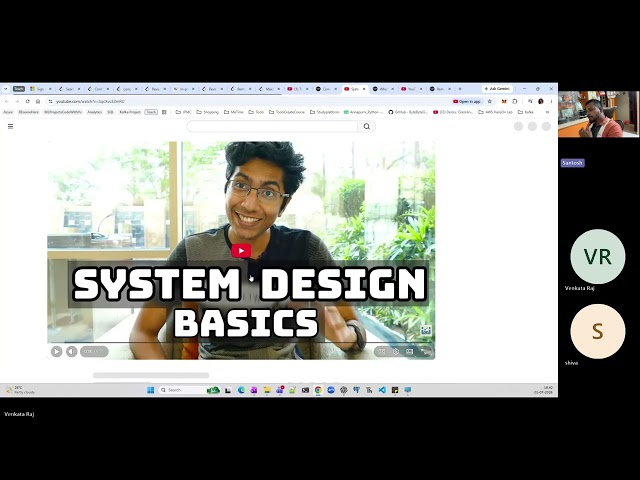Expand the Studyplatform bookmark folder
This screenshot has height=480, width=640.
click(324, 112)
